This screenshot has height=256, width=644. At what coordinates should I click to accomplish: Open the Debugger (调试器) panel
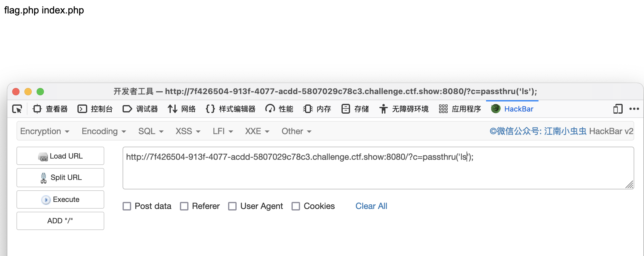[140, 109]
